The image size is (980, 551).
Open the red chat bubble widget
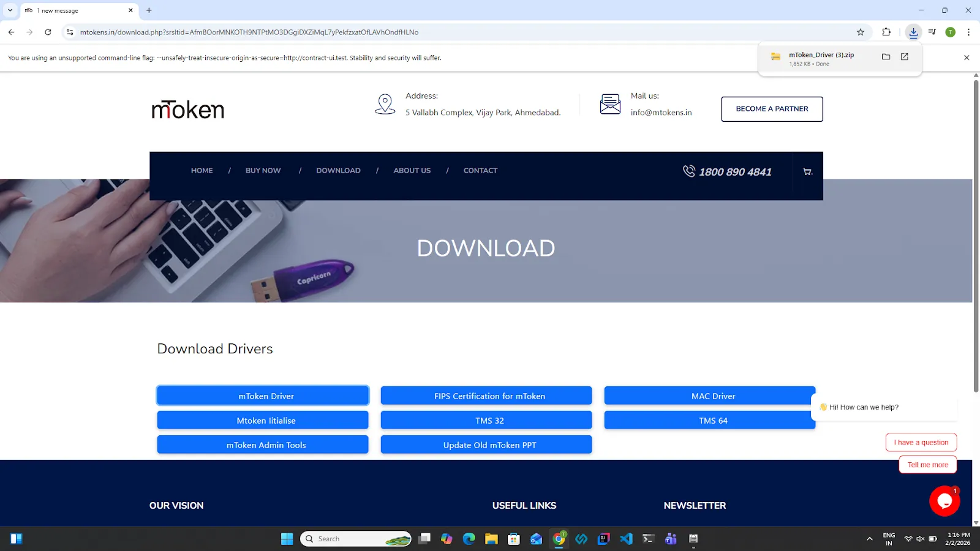coord(944,501)
